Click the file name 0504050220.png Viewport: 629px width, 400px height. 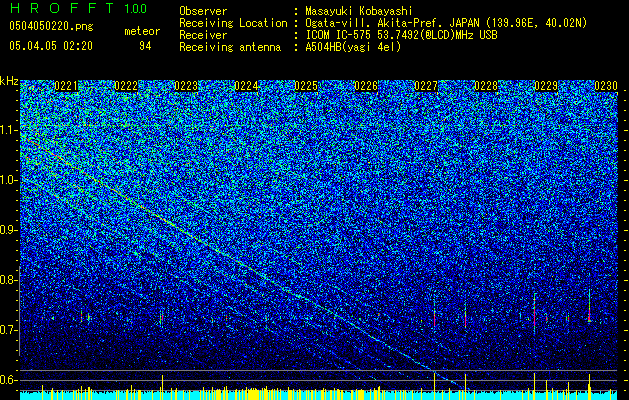coord(51,27)
